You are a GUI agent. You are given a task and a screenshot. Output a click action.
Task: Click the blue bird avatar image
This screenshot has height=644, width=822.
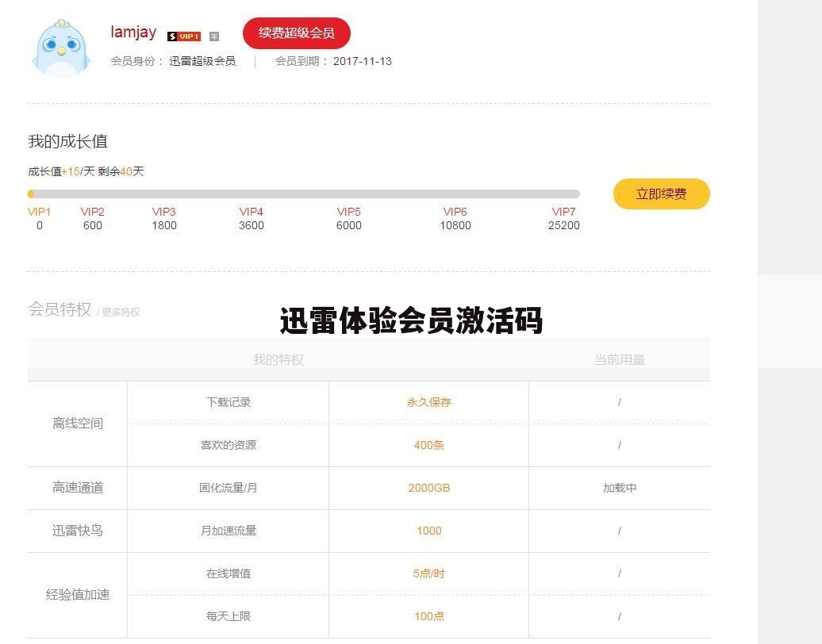click(61, 48)
